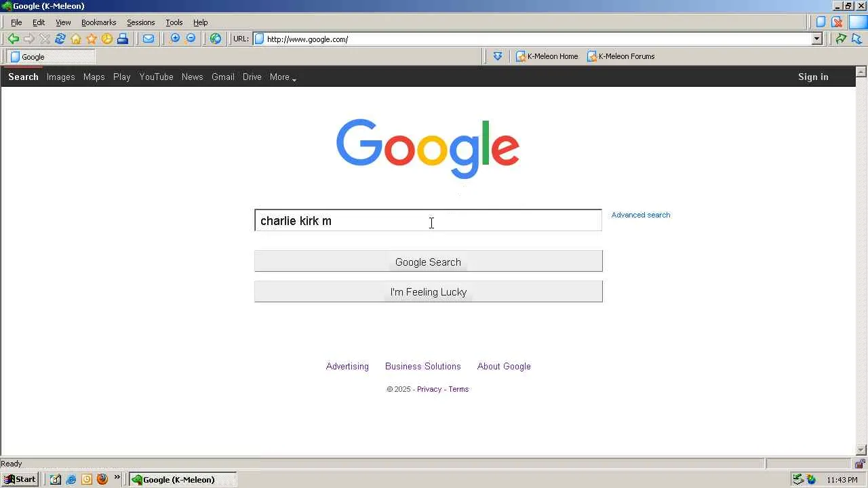This screenshot has width=868, height=488.
Task: Click the blue throbber icon at top right
Action: tap(859, 22)
